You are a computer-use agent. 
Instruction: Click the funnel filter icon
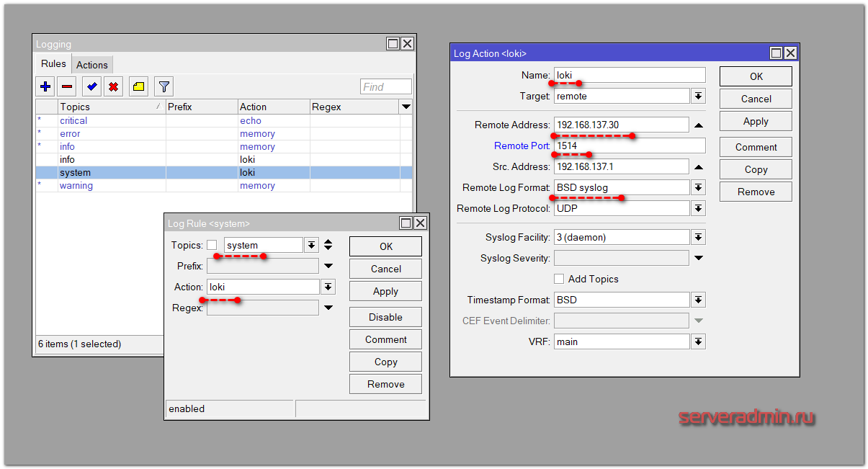(164, 87)
